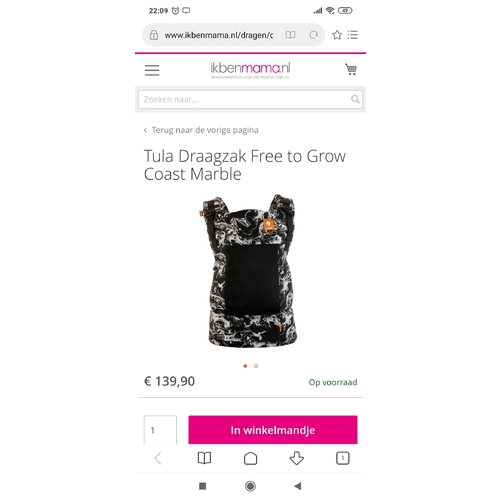Show the second product image

pos(256,366)
